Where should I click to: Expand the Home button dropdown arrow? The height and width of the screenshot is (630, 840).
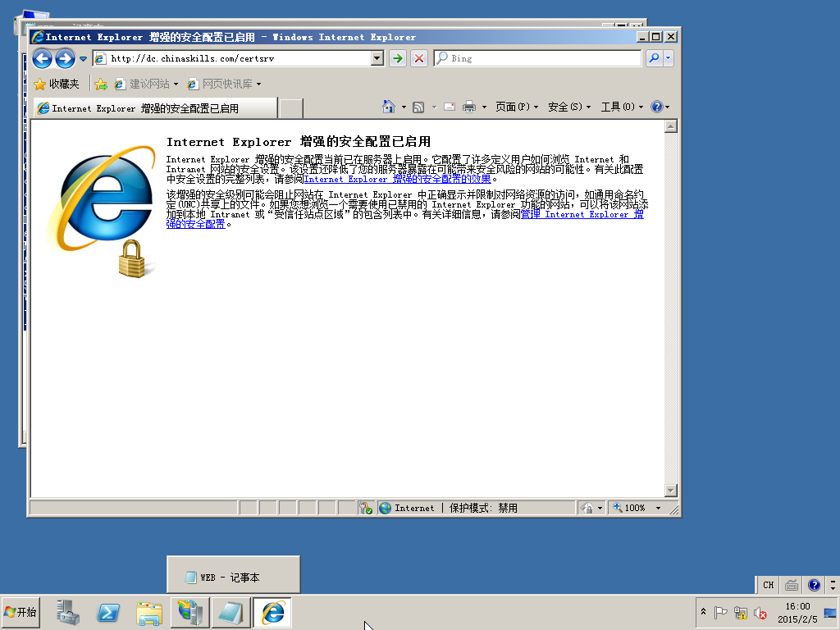coord(404,107)
